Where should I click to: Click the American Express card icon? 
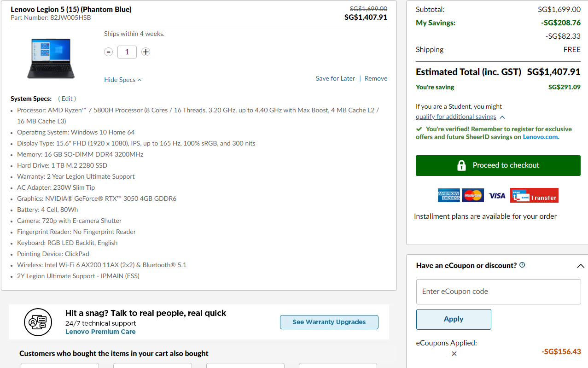tap(448, 195)
